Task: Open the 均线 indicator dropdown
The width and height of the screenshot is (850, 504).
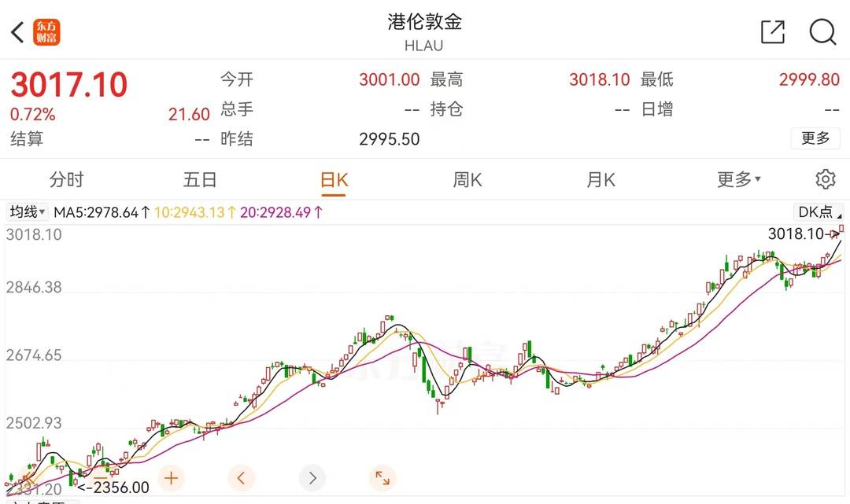Action: [x=28, y=212]
